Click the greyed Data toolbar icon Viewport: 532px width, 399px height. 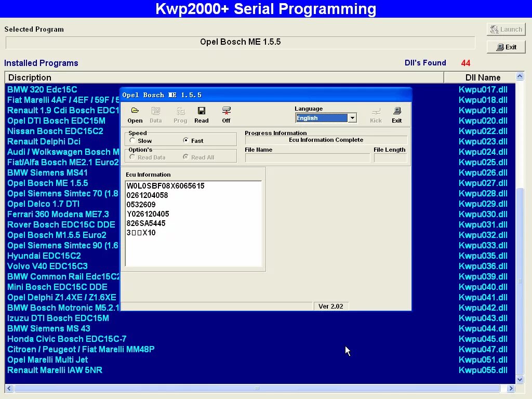click(156, 115)
